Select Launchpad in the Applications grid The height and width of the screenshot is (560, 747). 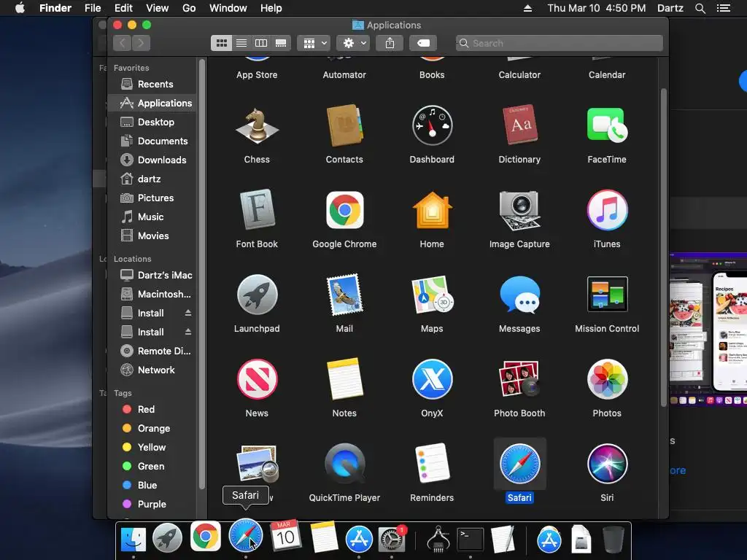point(257,295)
